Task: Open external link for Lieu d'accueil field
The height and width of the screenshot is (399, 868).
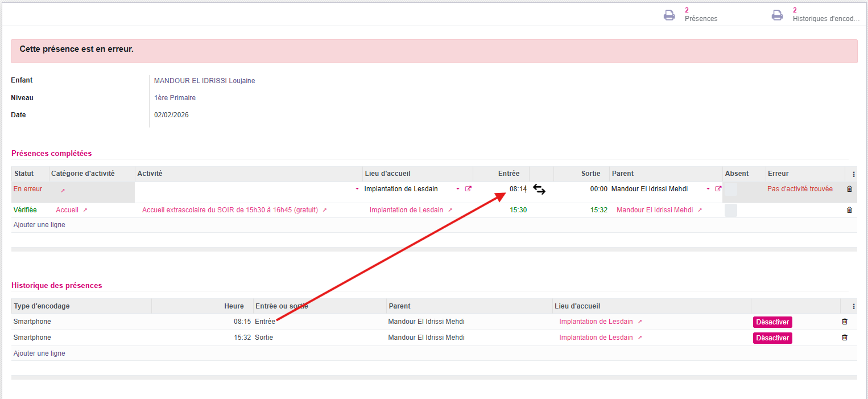Action: (x=468, y=189)
